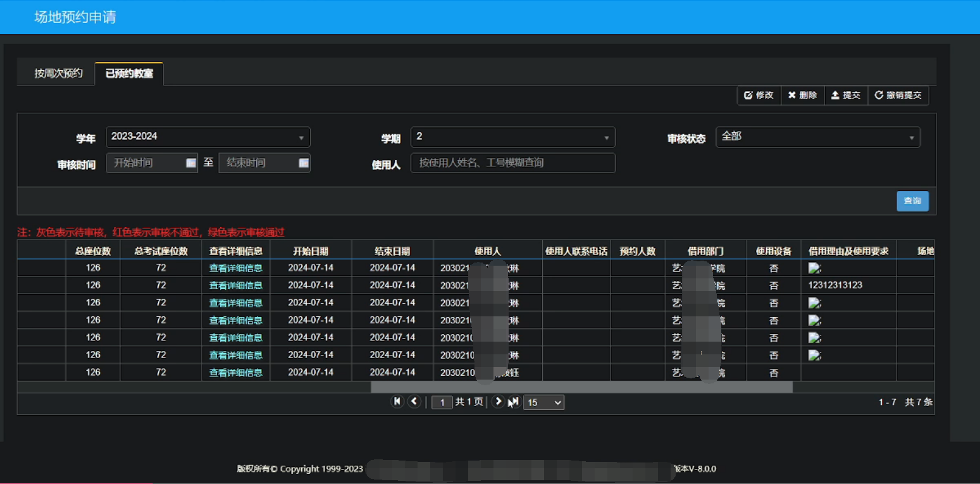Jump to the last page with the pagination icon
Screen dimensions: 980x484
pyautogui.click(x=514, y=402)
